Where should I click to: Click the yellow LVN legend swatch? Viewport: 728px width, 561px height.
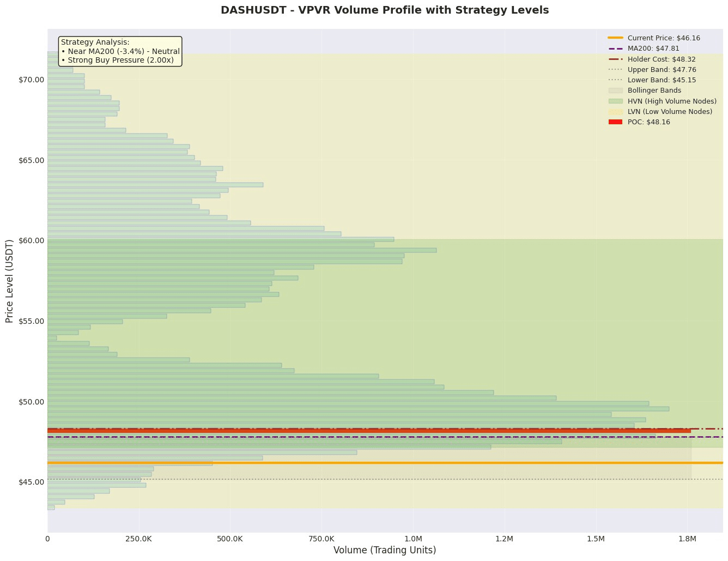(615, 111)
